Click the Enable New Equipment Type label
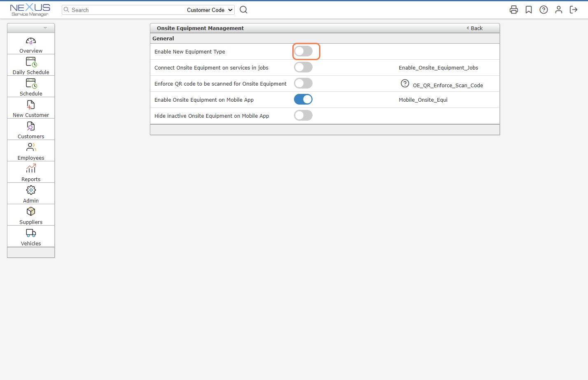588x380 pixels. 190,51
